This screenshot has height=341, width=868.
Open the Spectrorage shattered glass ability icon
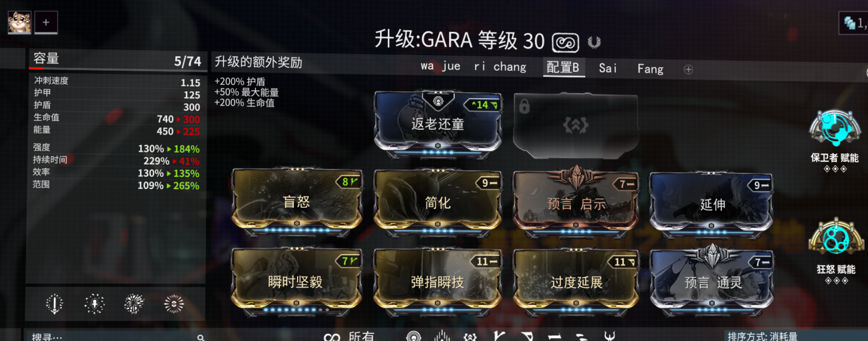[134, 304]
